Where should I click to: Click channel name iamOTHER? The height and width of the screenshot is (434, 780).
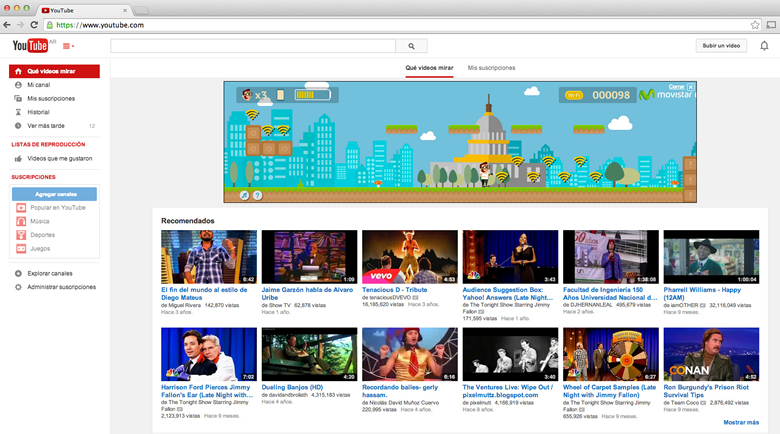click(684, 305)
